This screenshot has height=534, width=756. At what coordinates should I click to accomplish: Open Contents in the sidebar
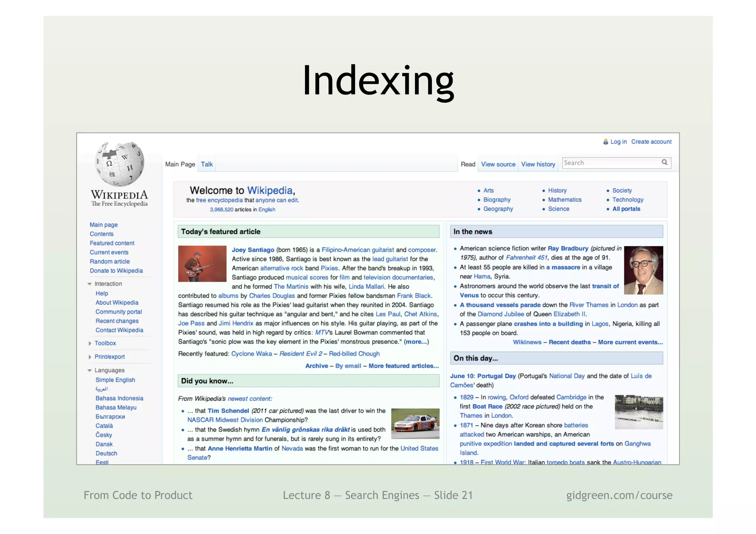tap(102, 234)
